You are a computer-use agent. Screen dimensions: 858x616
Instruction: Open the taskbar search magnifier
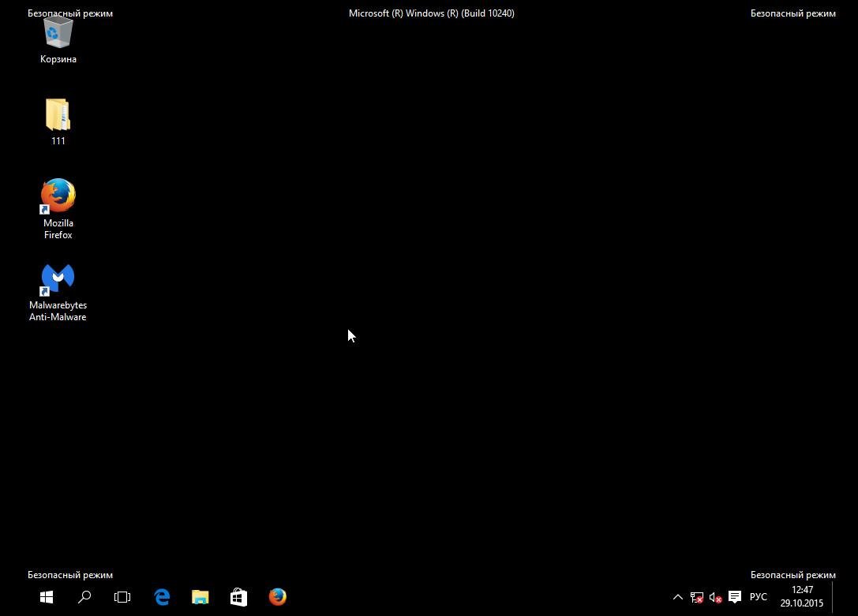click(84, 597)
